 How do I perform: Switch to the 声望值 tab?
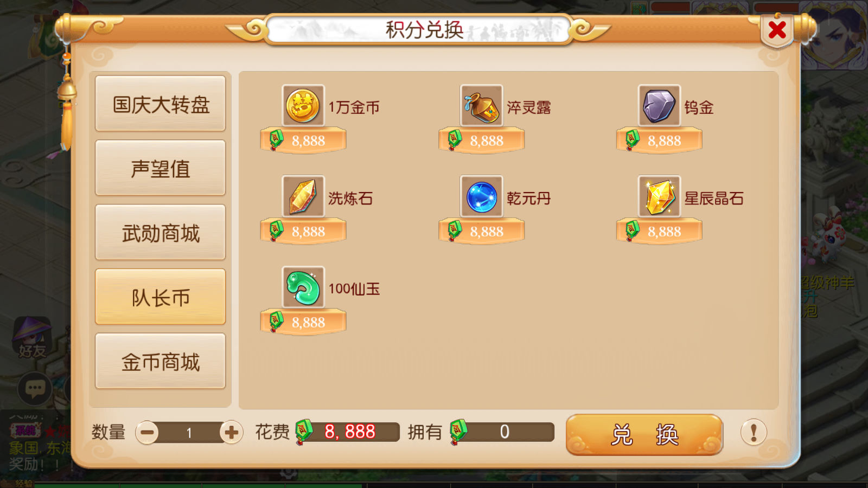click(161, 168)
